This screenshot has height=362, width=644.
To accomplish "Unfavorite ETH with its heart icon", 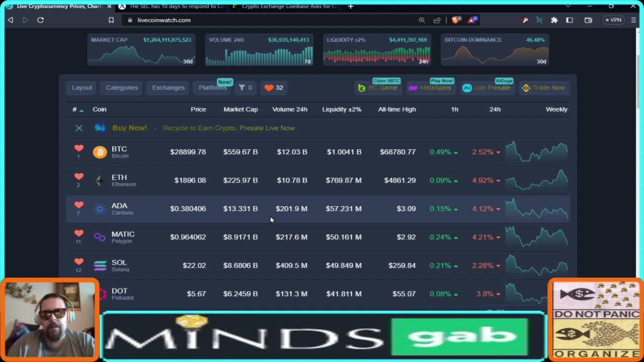I will tap(78, 176).
